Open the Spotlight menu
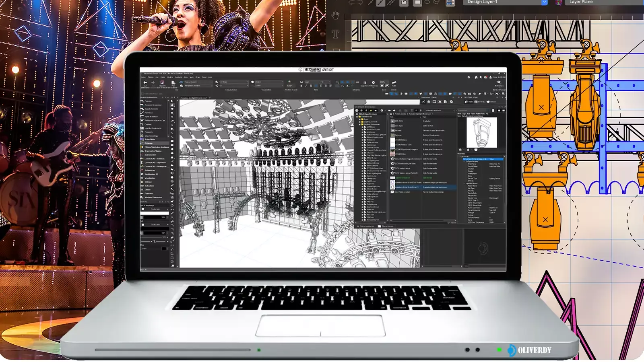Image resolution: width=644 pixels, height=362 pixels. (x=178, y=77)
